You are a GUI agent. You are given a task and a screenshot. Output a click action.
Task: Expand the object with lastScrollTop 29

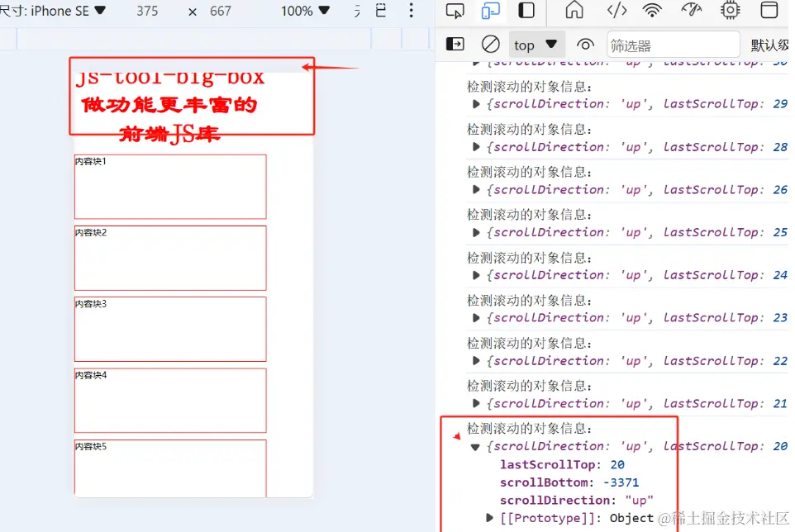(475, 104)
